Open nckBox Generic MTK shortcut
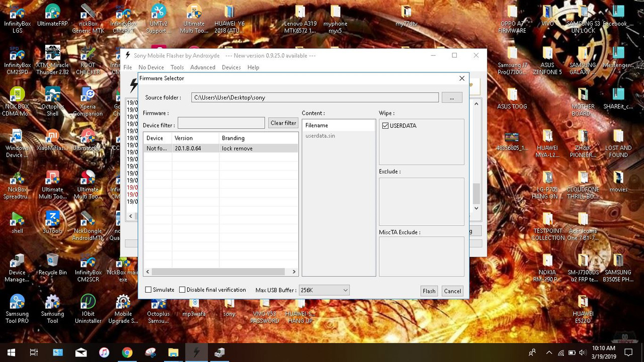The image size is (644, 362). coord(88,18)
